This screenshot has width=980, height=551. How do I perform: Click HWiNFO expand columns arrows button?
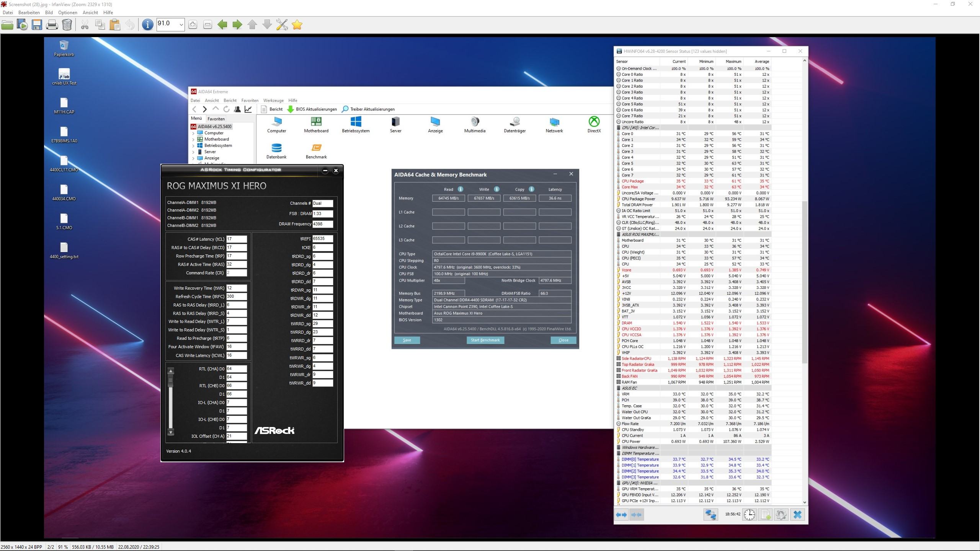point(621,515)
